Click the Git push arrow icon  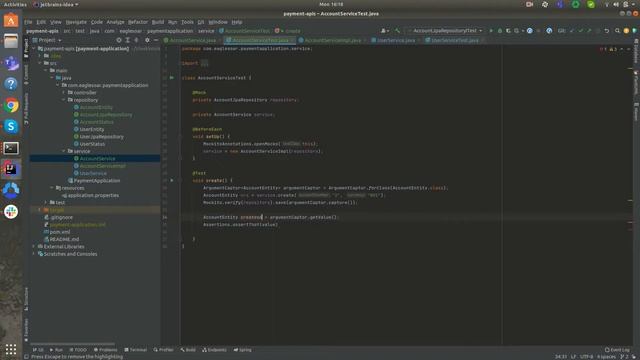(589, 31)
